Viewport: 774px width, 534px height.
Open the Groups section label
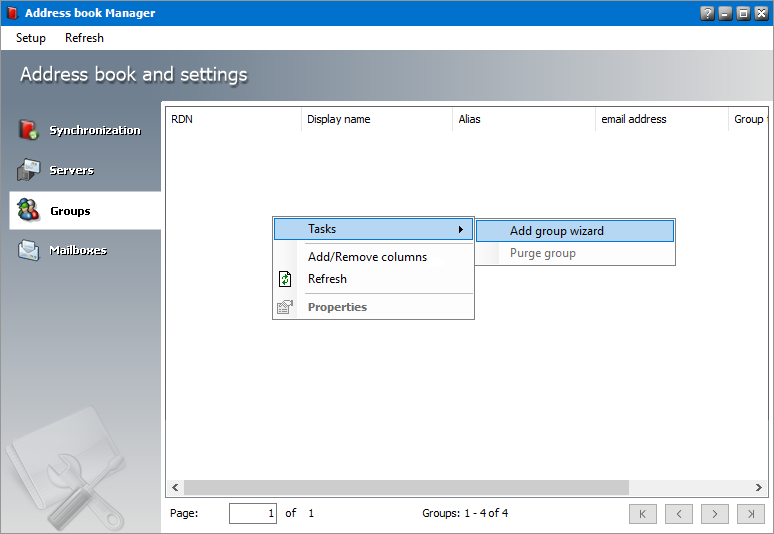71,211
